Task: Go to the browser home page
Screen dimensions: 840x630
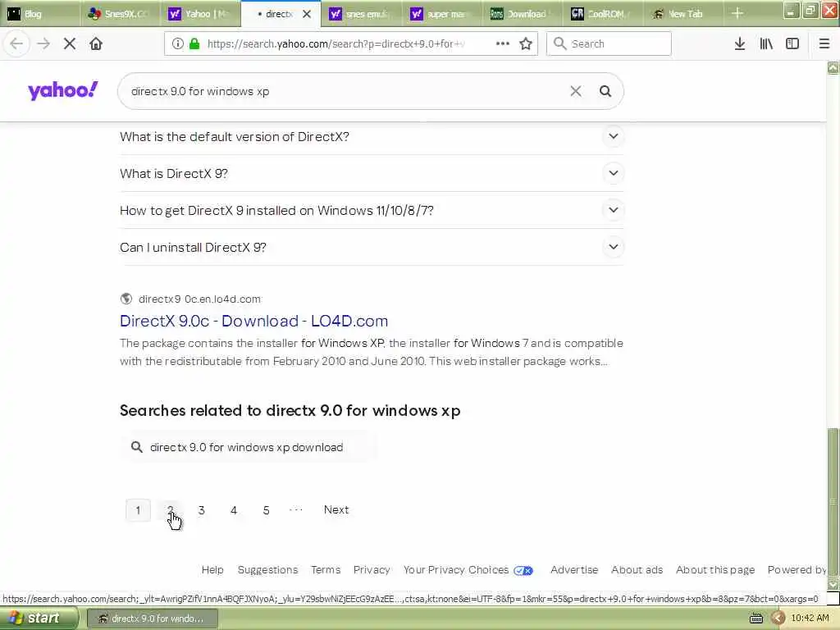Action: [96, 43]
